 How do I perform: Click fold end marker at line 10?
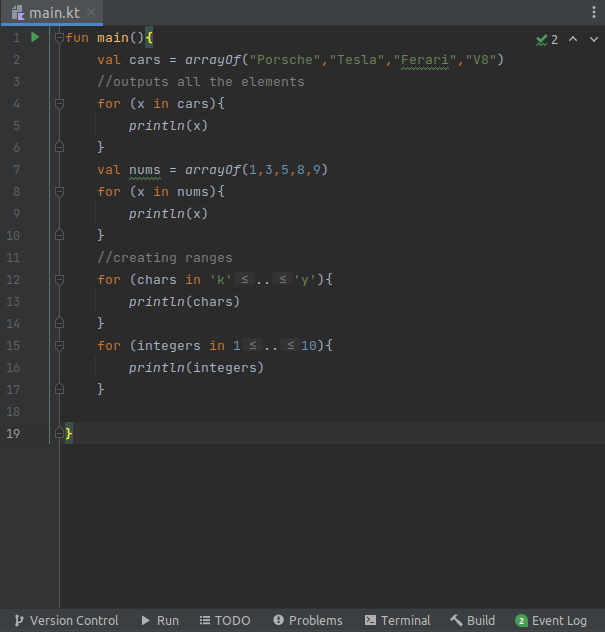[59, 235]
